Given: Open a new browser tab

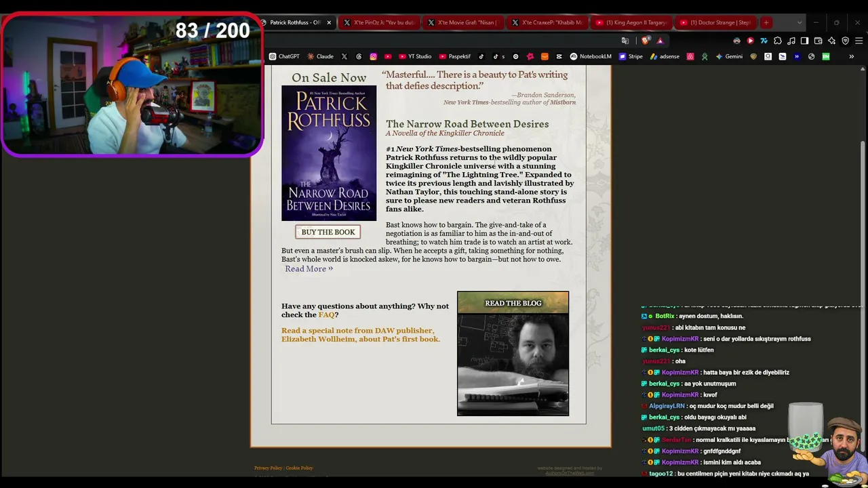Looking at the screenshot, I should (766, 22).
